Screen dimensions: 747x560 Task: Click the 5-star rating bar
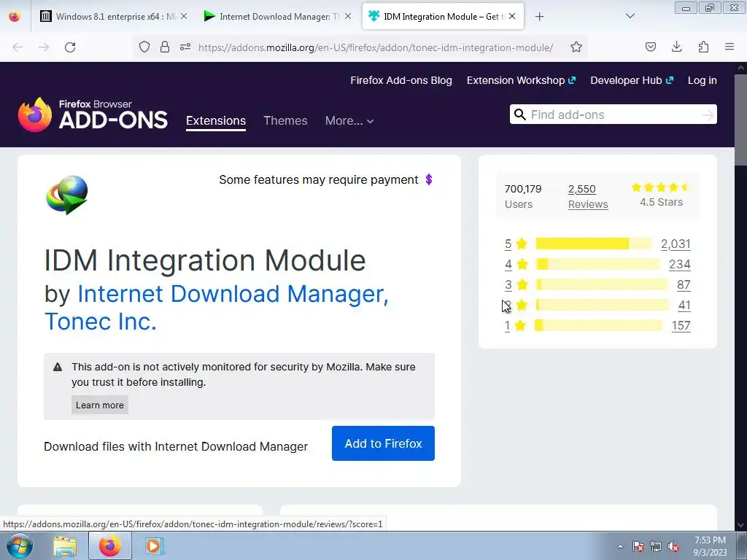593,244
